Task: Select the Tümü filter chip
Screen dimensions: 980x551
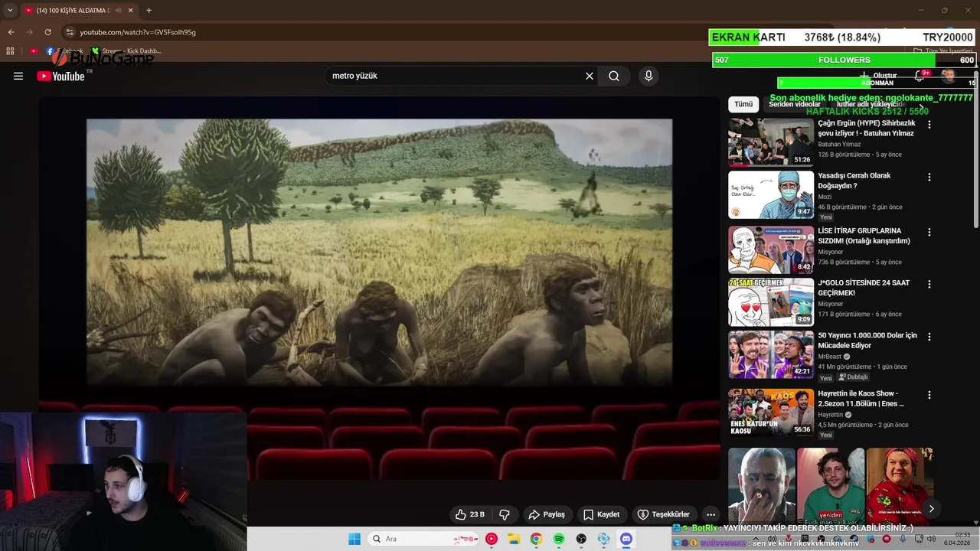Action: click(x=743, y=104)
